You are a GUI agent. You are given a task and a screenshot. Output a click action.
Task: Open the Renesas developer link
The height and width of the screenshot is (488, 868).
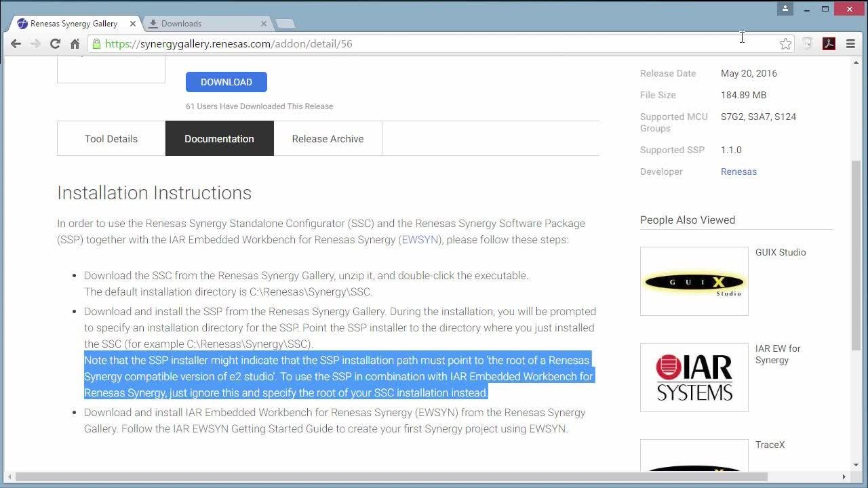738,171
